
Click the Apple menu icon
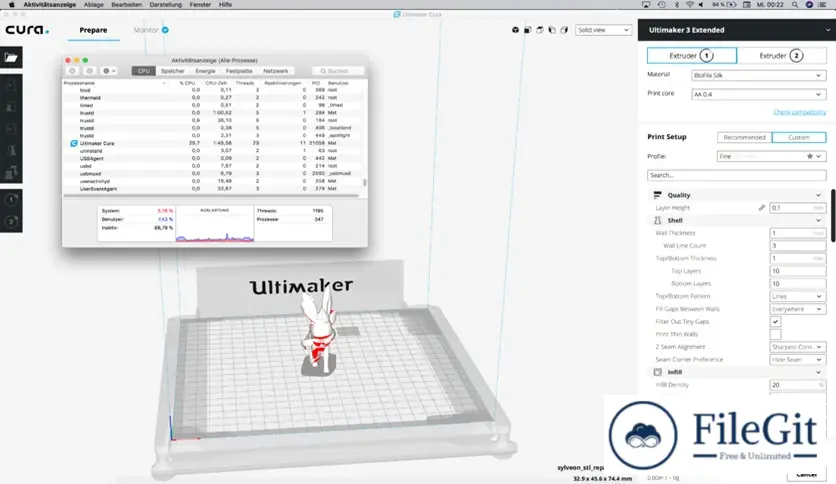[11, 4]
